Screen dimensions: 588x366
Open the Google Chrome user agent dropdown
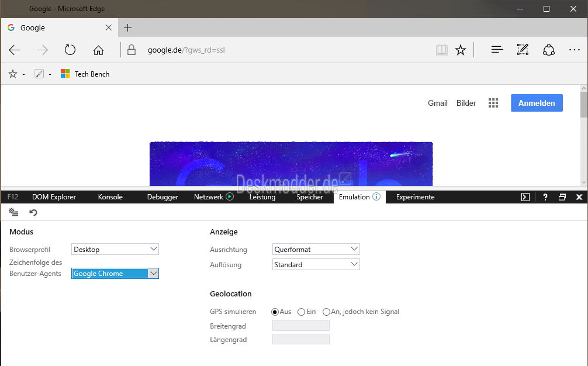[x=115, y=274]
